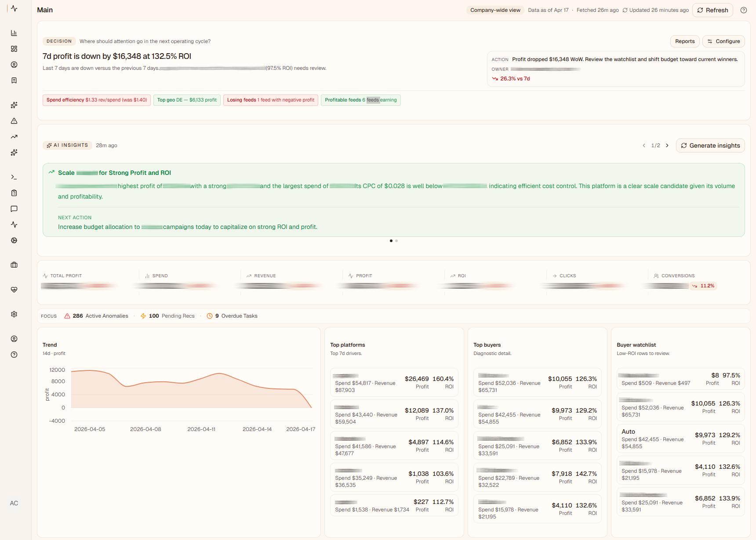Open the platform row with $1,038 profit
The image size is (756, 540).
pyautogui.click(x=394, y=477)
